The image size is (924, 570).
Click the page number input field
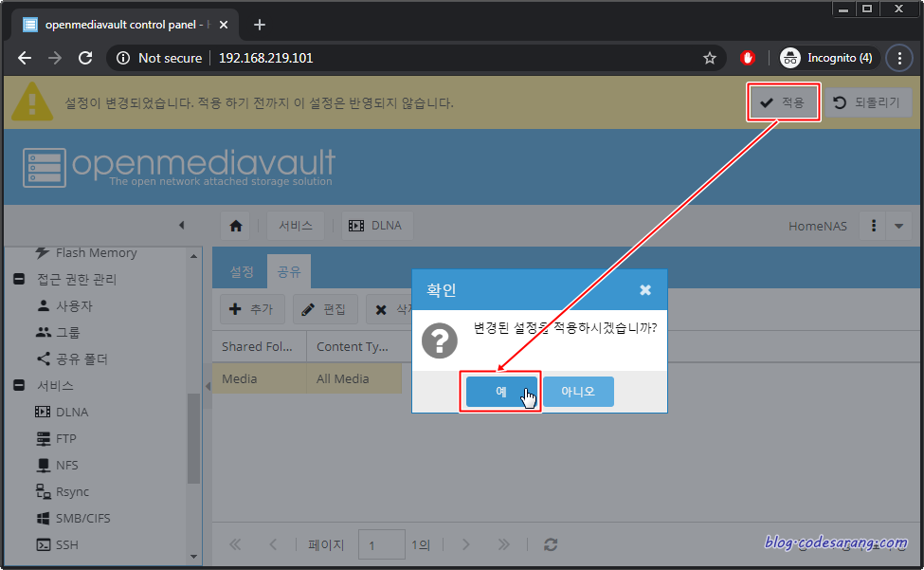[x=381, y=544]
